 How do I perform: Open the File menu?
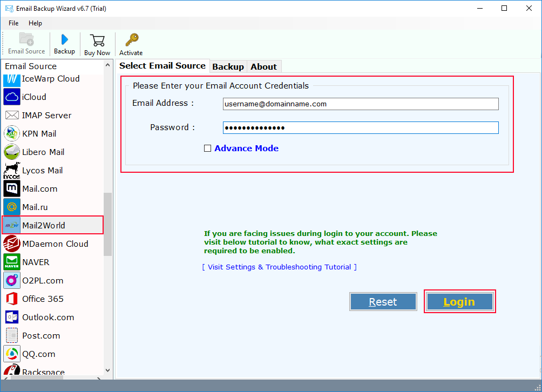[13, 23]
